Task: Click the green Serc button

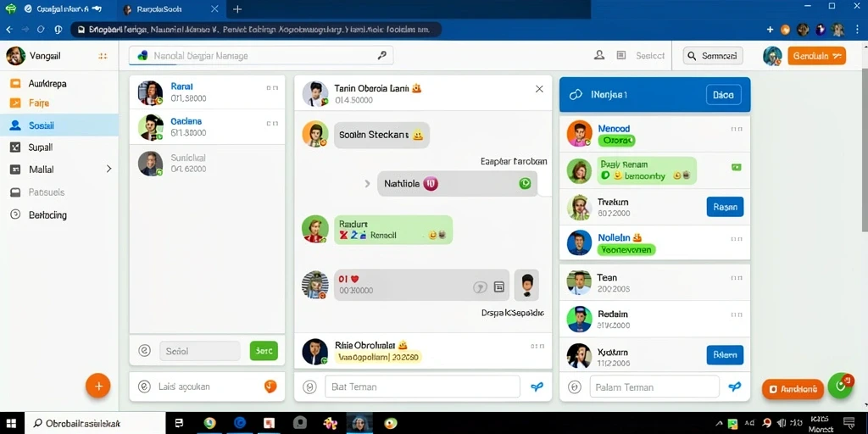Action: [264, 351]
